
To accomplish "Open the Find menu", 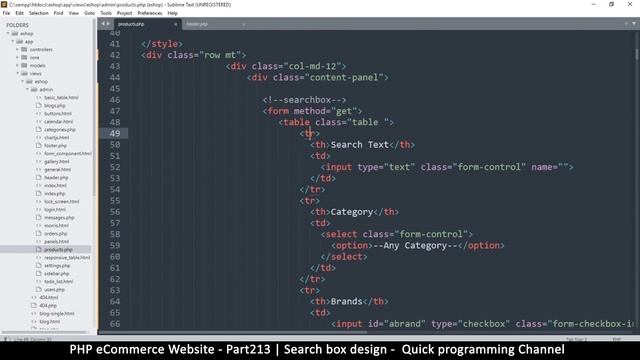I will tap(58, 13).
